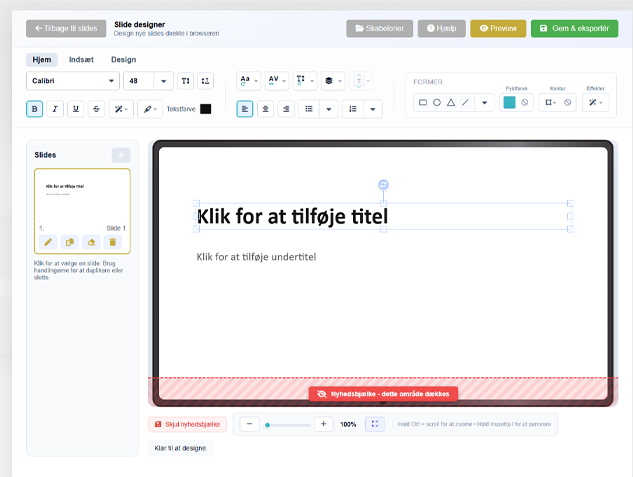
Task: Open the Calibri font family dropdown
Action: 73,81
